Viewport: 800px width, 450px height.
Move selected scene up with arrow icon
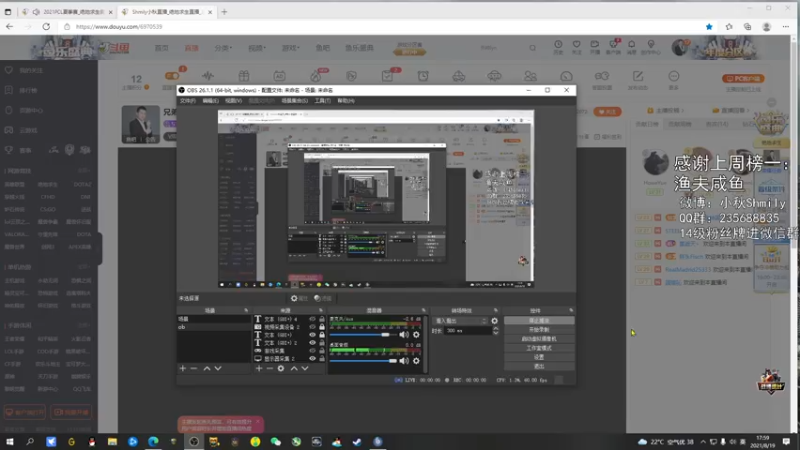tap(207, 368)
